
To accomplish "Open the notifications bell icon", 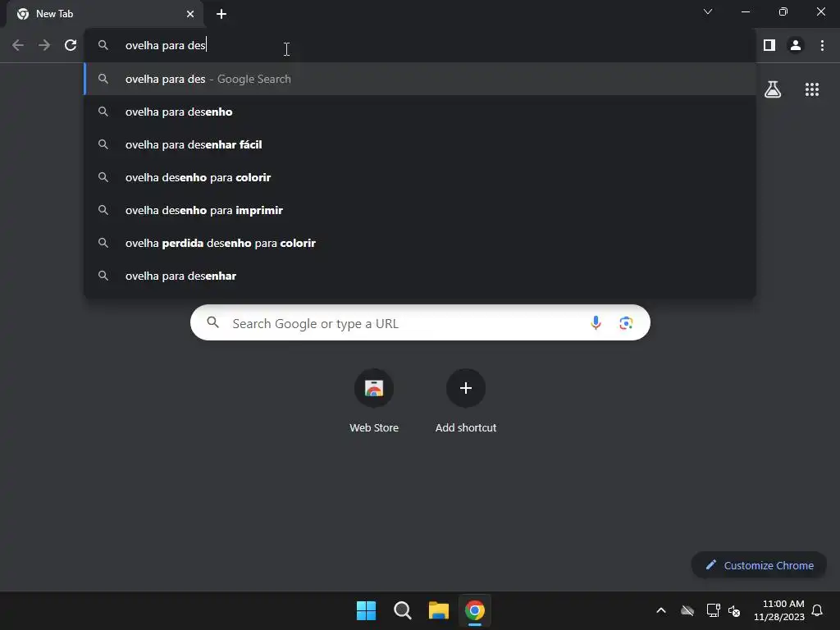I will 817,610.
